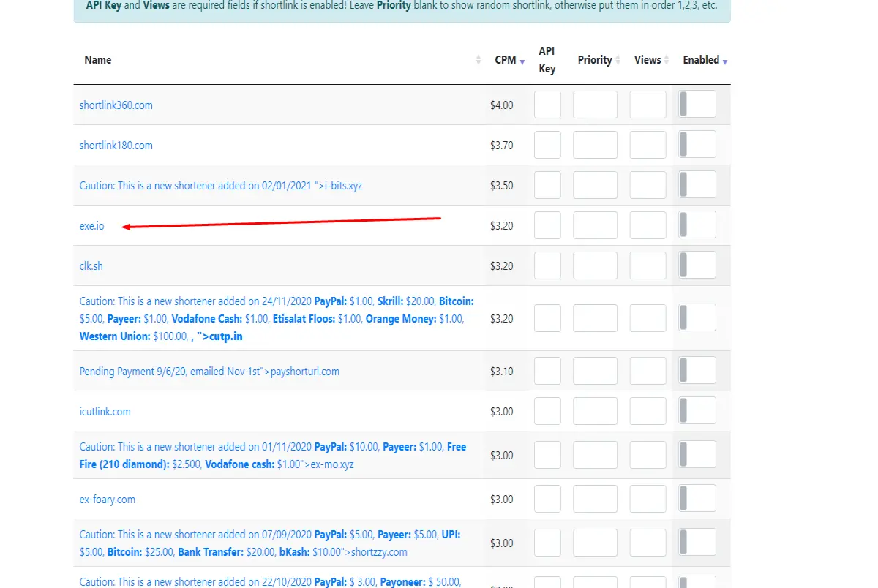The width and height of the screenshot is (878, 588).
Task: Click Priority field for clk.sh
Action: (595, 265)
